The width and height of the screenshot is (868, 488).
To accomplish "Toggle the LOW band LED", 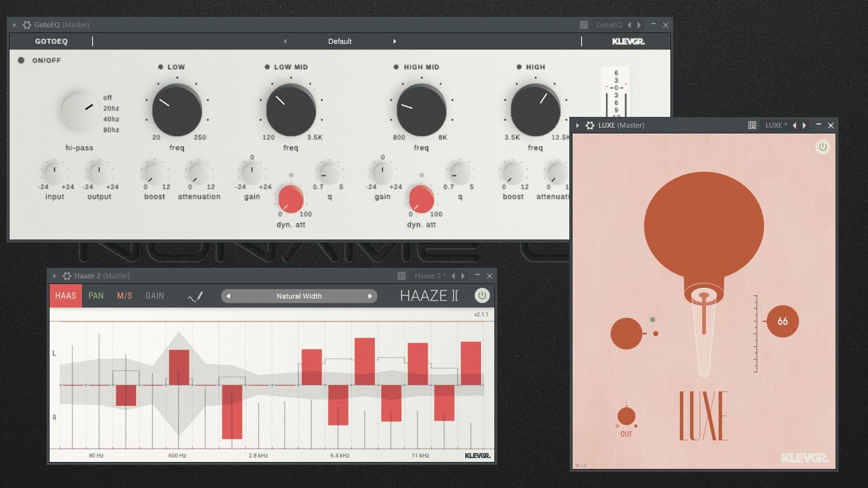I will [161, 67].
